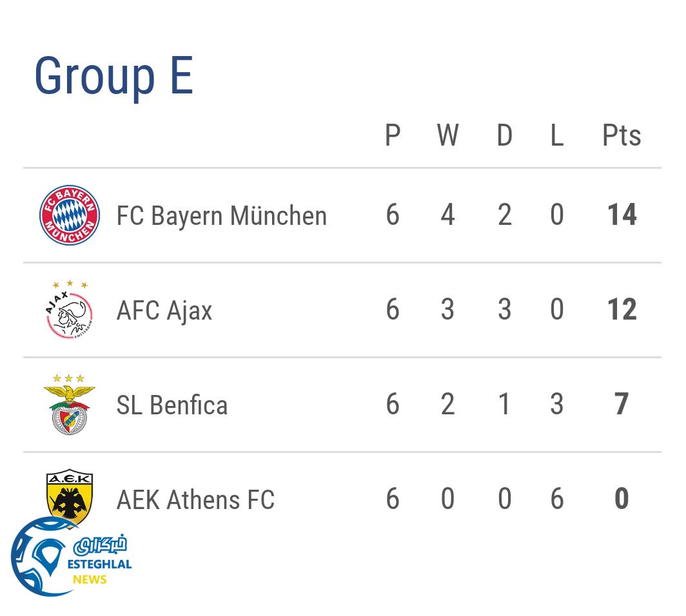This screenshot has height=616, width=686.
Task: Open the FC Bayern München team link
Action: pyautogui.click(x=221, y=216)
